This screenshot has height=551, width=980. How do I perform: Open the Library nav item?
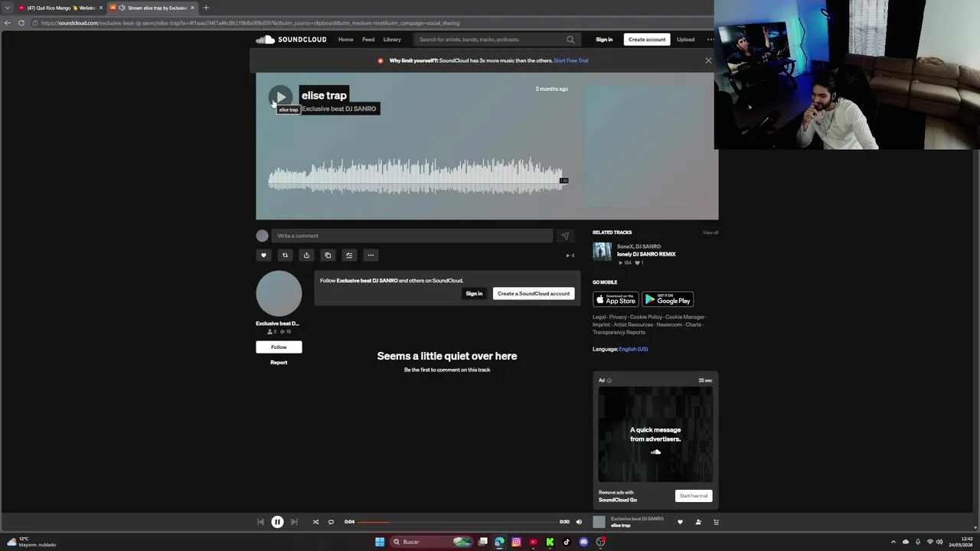(392, 40)
